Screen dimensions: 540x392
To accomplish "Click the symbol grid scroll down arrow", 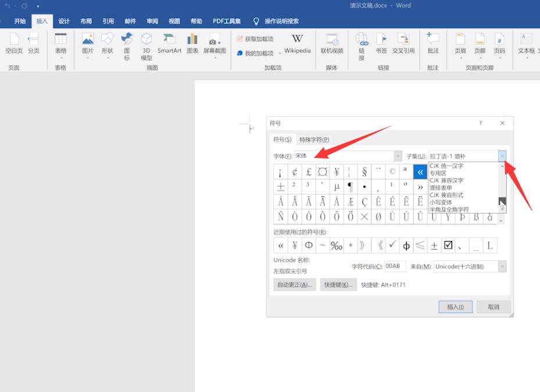I will [x=500, y=221].
